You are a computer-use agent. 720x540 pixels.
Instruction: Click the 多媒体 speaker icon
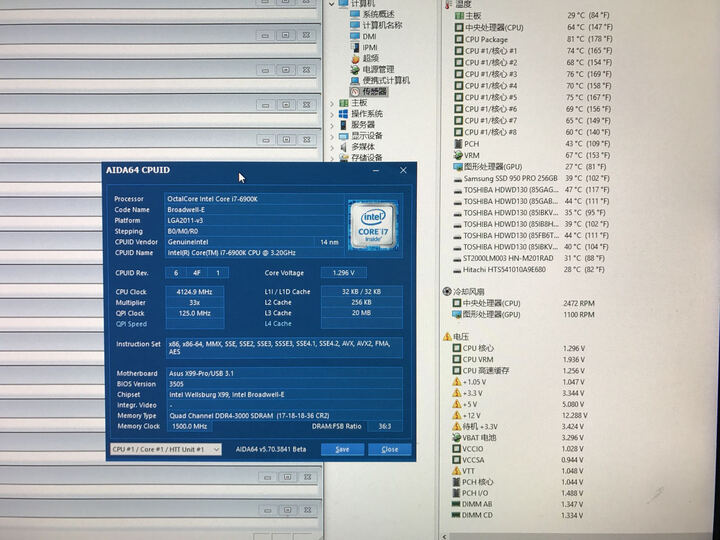pos(343,147)
